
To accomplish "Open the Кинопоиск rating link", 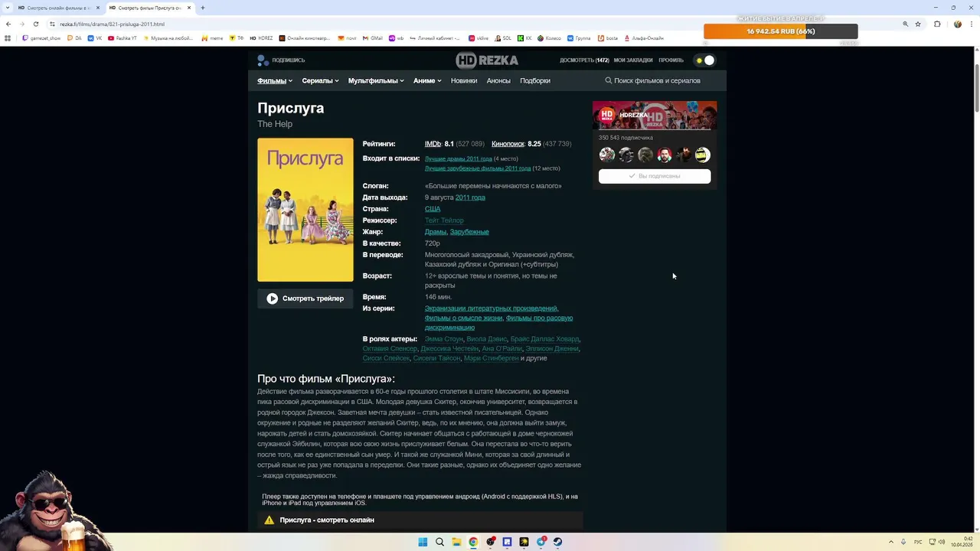I will tap(508, 144).
